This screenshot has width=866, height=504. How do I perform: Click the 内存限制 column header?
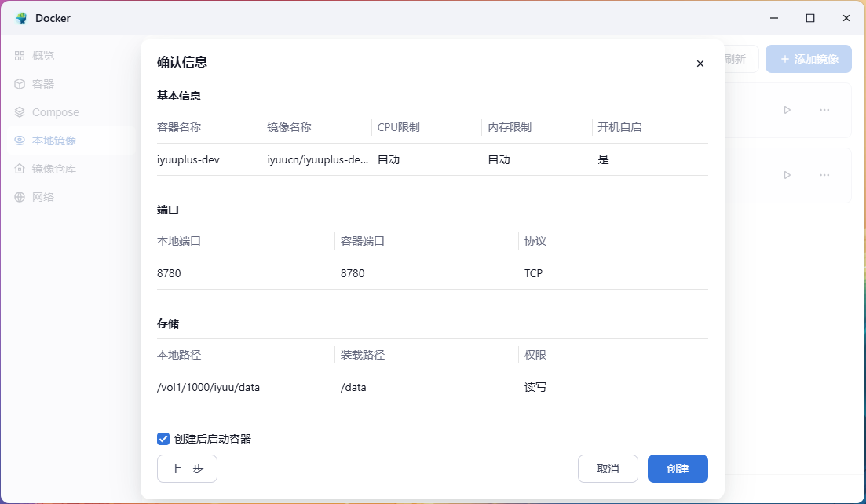pyautogui.click(x=510, y=127)
